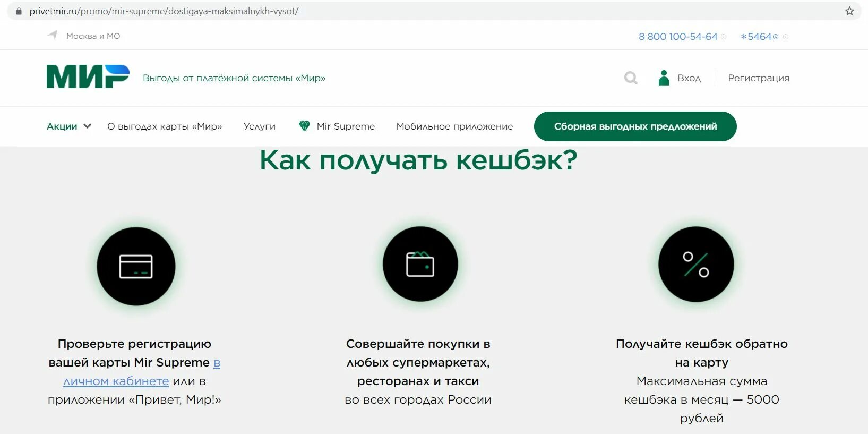Open the Услуги menu item
868x434 pixels.
pyautogui.click(x=260, y=126)
